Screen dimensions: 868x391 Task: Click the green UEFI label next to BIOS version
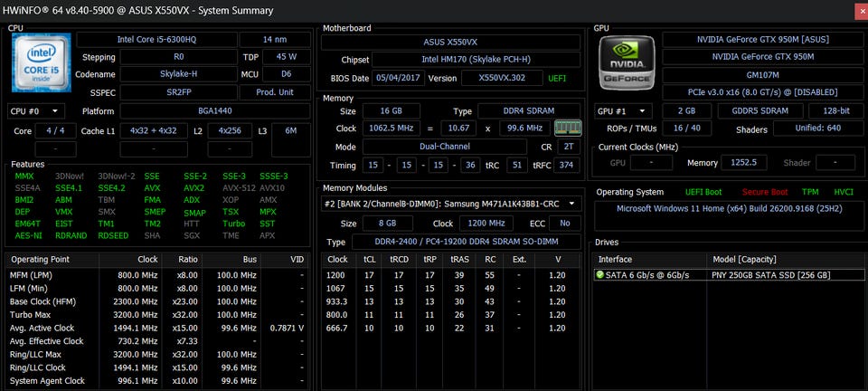click(557, 79)
